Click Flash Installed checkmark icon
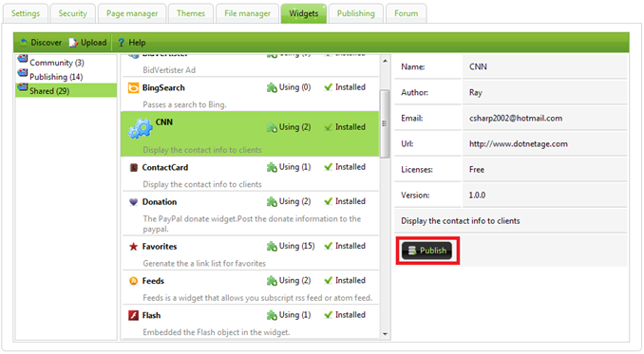The width and height of the screenshot is (644, 354). (328, 315)
